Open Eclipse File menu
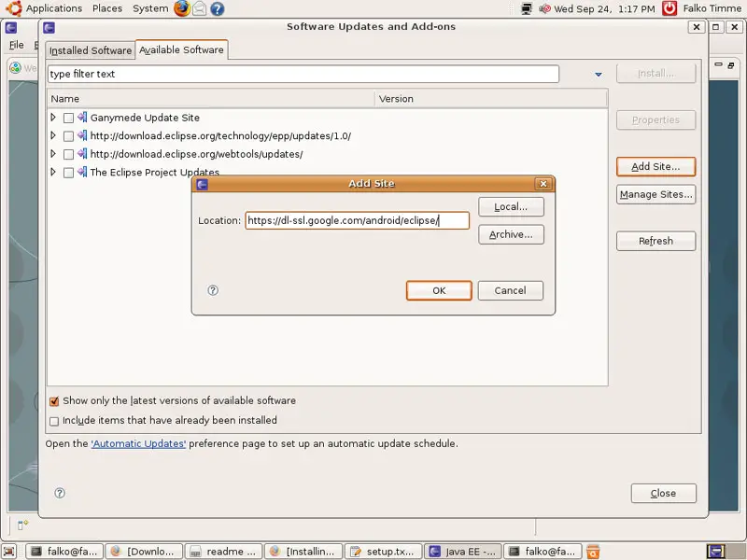This screenshot has height=560, width=747. (x=16, y=45)
